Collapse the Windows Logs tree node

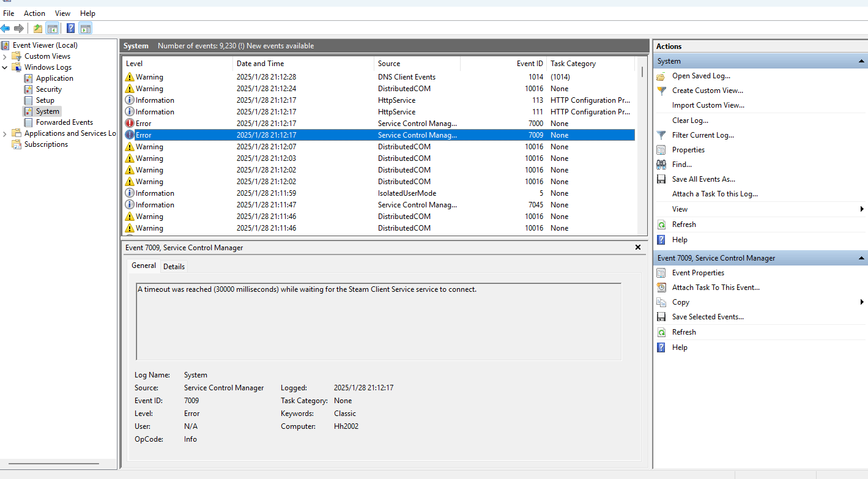5,67
